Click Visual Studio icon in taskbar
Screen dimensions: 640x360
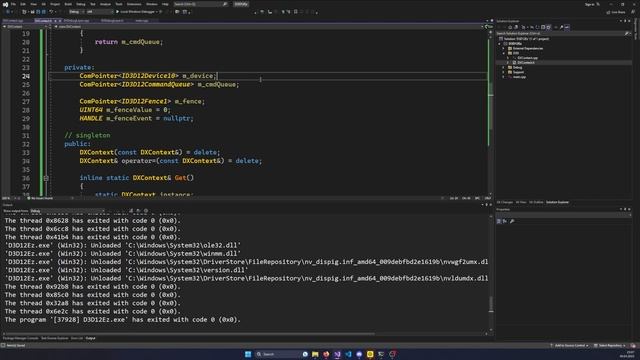click(x=337, y=354)
